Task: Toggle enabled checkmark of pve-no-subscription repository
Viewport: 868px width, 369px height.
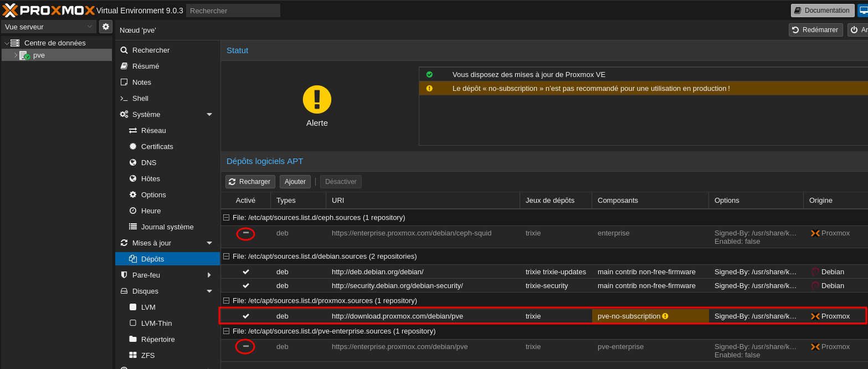Action: [x=245, y=316]
